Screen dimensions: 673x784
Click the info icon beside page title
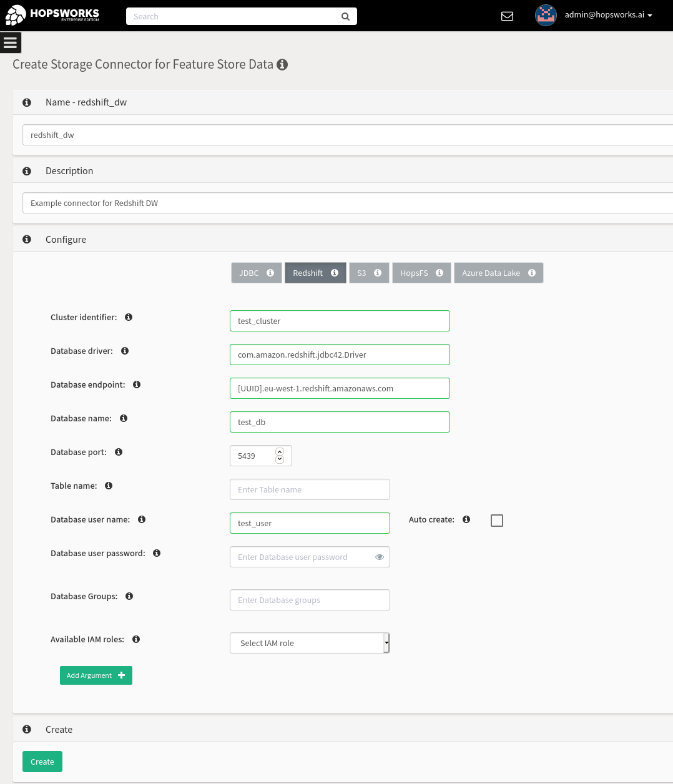click(x=282, y=64)
